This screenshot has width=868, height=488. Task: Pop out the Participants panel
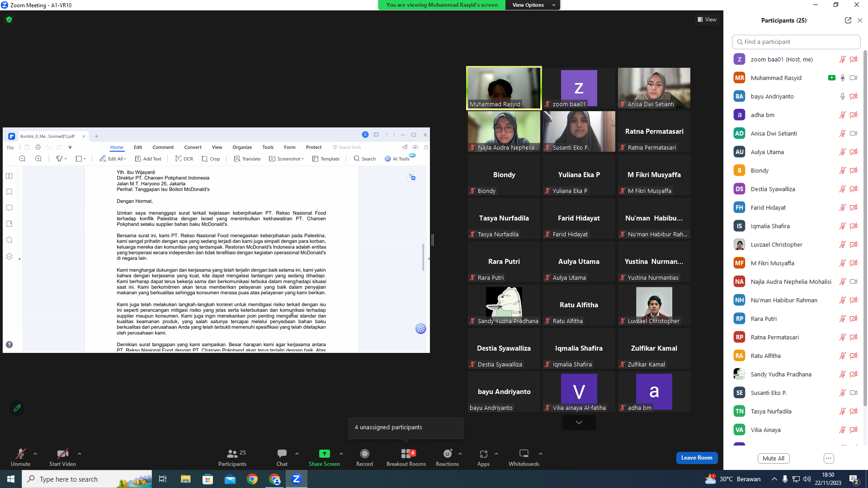(848, 20)
